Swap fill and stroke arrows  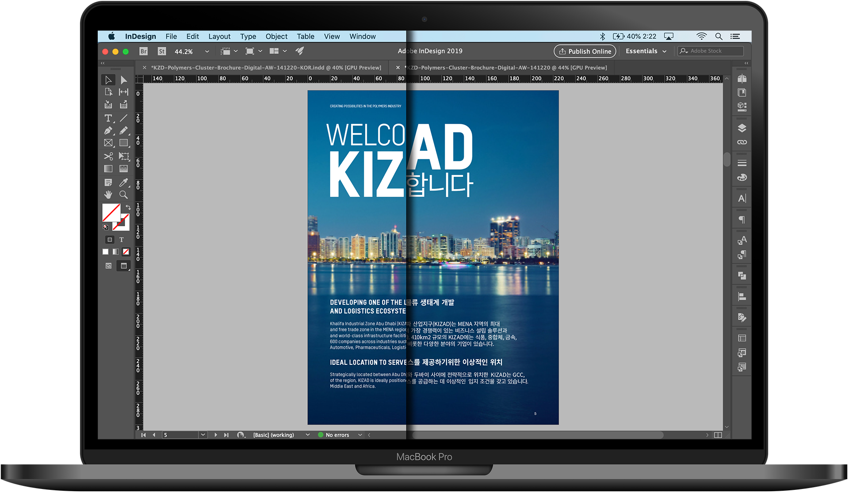pyautogui.click(x=128, y=207)
